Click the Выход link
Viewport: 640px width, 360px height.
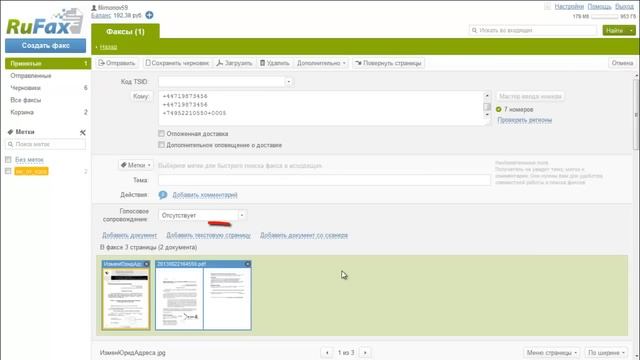(x=624, y=7)
